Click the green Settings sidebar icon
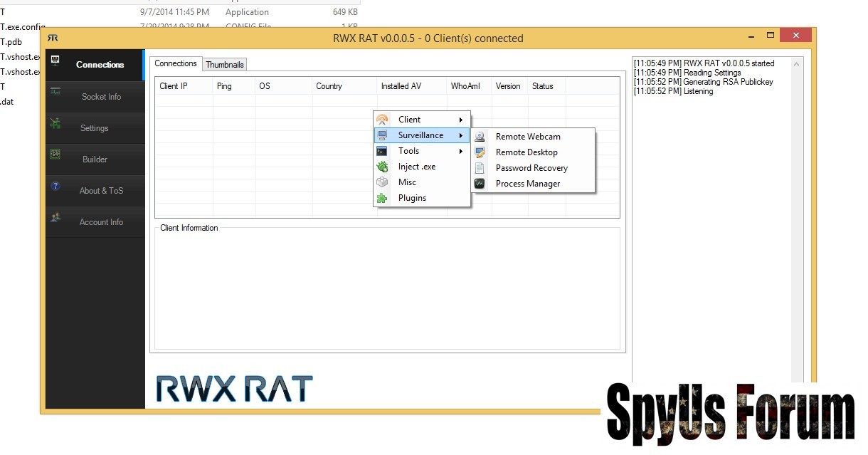The width and height of the screenshot is (868, 455). pos(55,123)
